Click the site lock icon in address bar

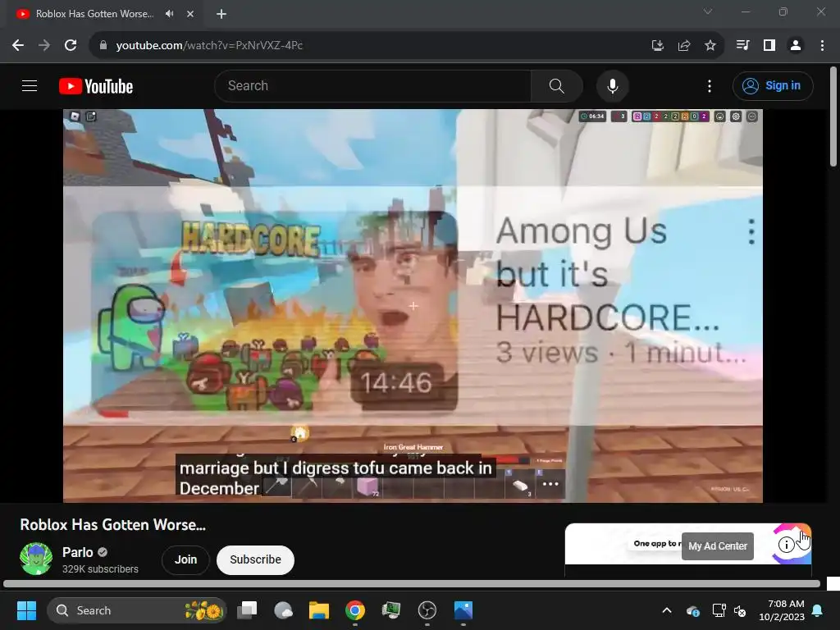(103, 46)
